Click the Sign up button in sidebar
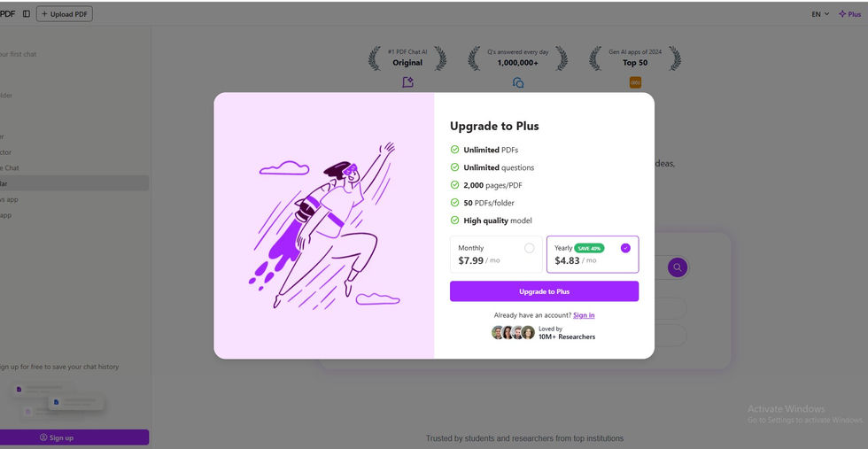Screen dimensions: 868x449 (74, 437)
